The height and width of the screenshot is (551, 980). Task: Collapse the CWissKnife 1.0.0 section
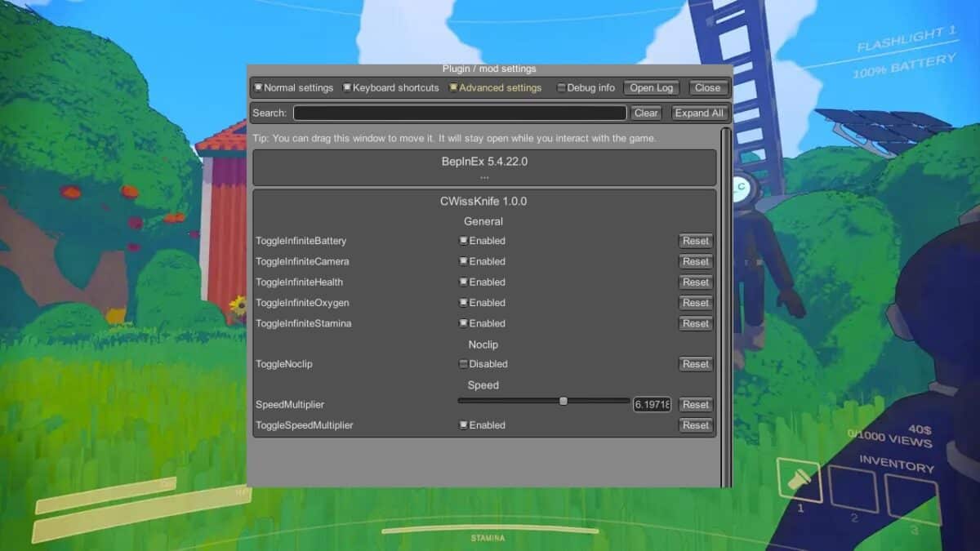(483, 201)
